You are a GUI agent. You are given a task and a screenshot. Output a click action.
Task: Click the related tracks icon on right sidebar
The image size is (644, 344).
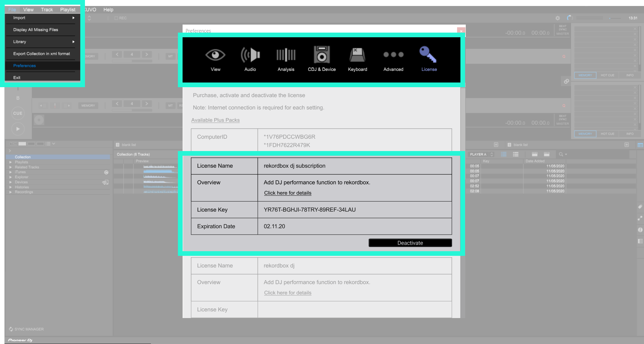640,218
